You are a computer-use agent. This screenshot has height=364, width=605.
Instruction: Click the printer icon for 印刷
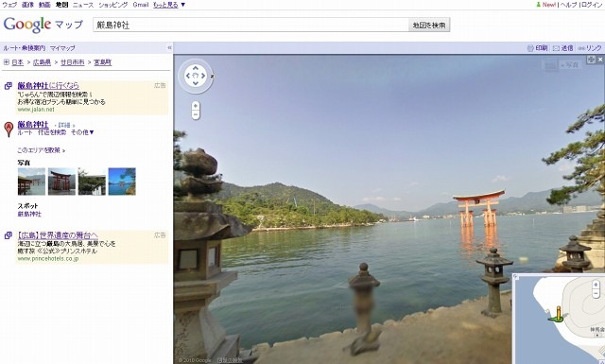tap(530, 48)
